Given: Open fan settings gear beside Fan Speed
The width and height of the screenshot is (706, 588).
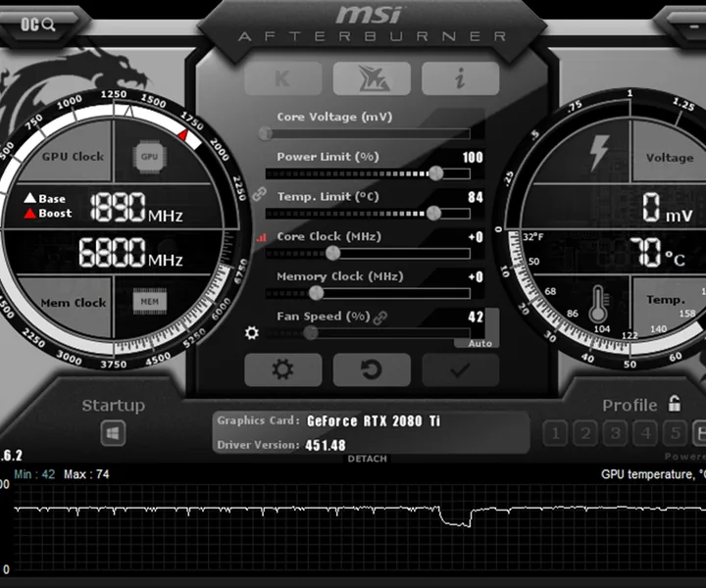Looking at the screenshot, I should [252, 333].
